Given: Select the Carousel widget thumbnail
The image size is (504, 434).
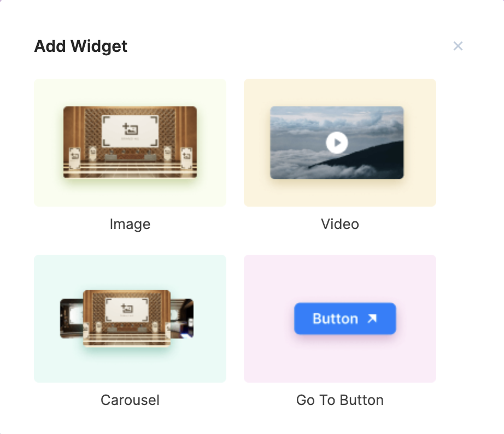Looking at the screenshot, I should pos(130,318).
